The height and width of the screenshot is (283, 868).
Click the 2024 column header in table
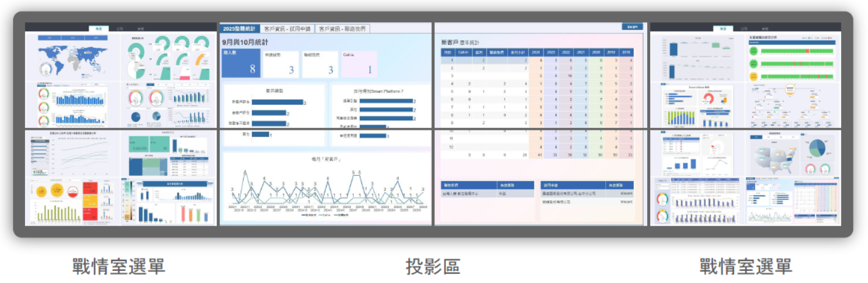click(x=536, y=53)
